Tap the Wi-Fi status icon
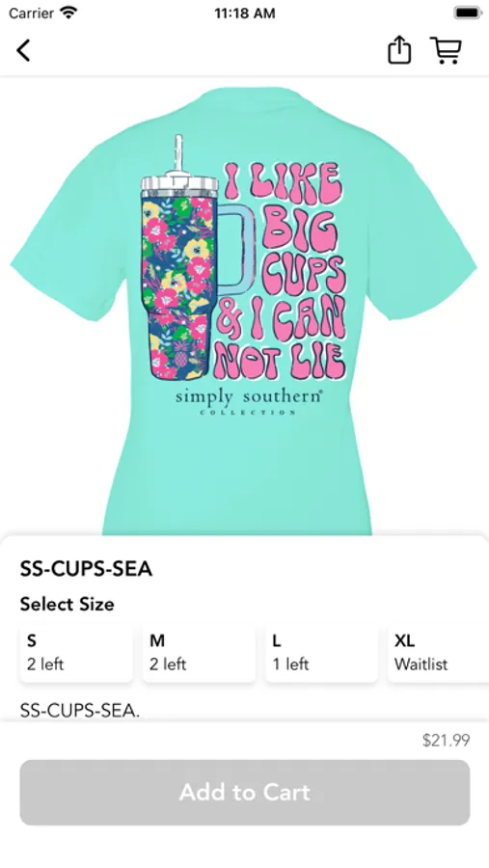Image resolution: width=489 pixels, height=868 pixels. (68, 13)
